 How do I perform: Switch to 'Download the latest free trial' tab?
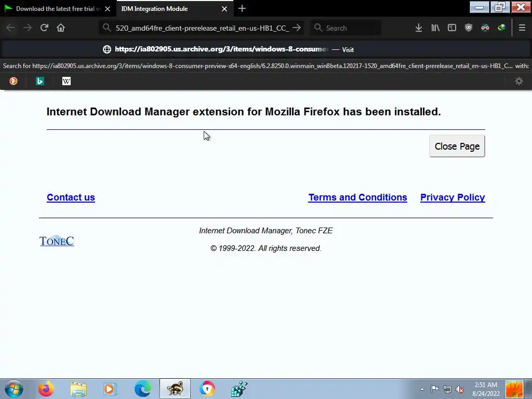(x=58, y=9)
